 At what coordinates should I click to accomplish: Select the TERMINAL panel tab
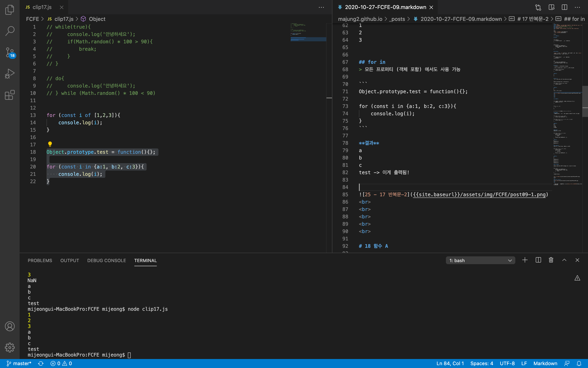(146, 260)
